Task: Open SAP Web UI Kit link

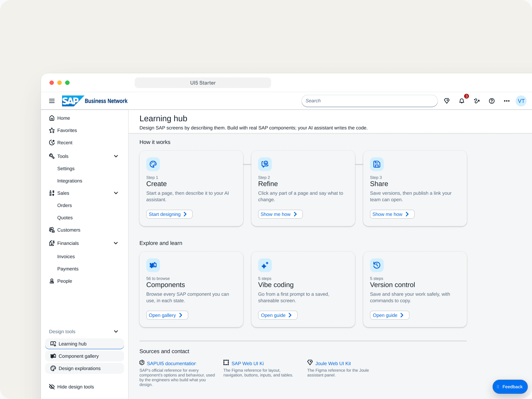Action: pyautogui.click(x=248, y=364)
